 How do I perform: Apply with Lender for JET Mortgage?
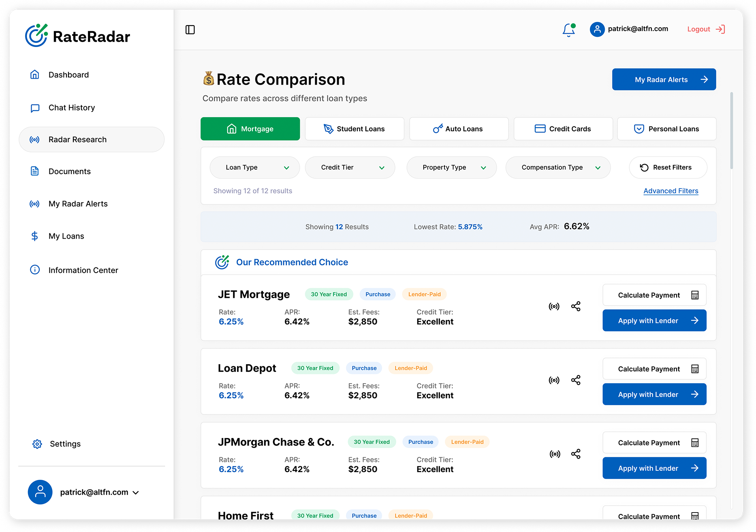tap(654, 320)
